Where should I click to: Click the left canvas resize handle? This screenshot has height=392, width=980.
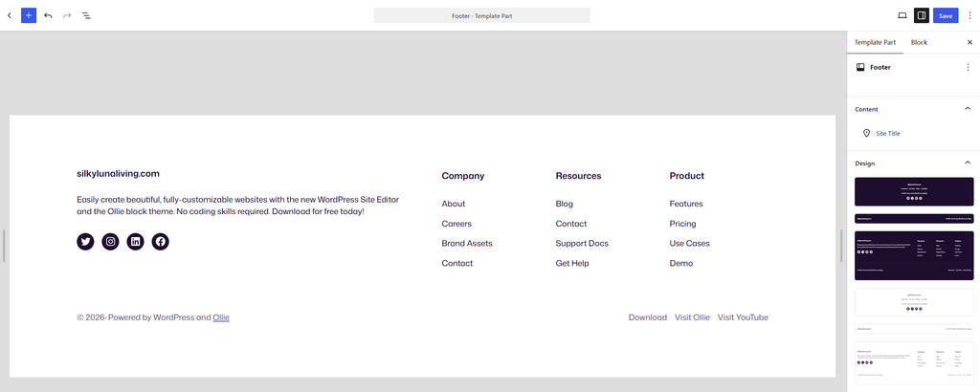(x=5, y=246)
